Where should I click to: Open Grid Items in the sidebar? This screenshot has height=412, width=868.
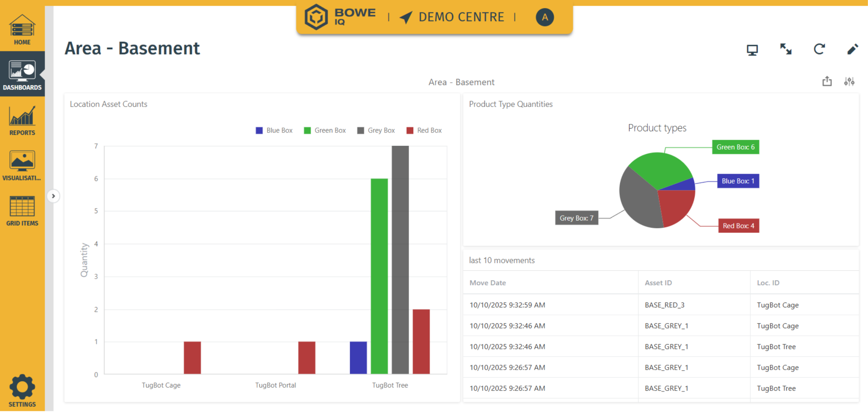pyautogui.click(x=22, y=211)
